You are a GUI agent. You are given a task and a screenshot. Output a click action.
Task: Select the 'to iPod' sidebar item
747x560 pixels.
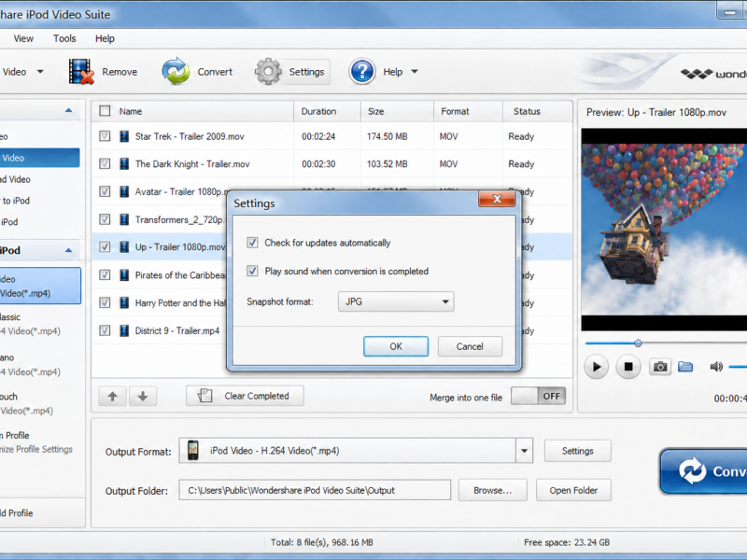click(x=16, y=201)
